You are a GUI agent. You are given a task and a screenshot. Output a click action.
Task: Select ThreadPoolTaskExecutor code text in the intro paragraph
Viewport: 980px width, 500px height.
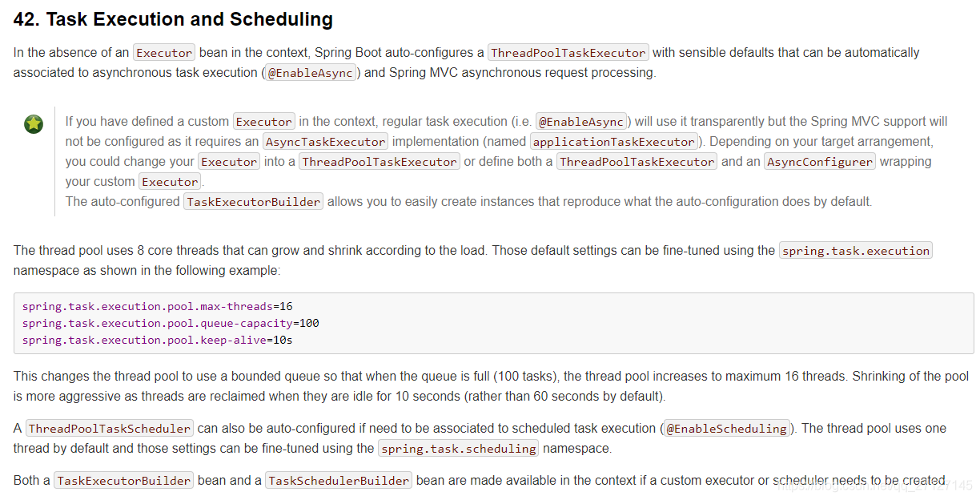coord(568,53)
